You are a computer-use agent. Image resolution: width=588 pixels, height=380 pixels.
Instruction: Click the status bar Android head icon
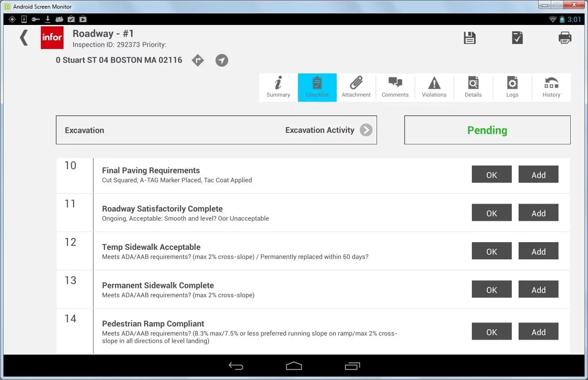click(x=59, y=19)
